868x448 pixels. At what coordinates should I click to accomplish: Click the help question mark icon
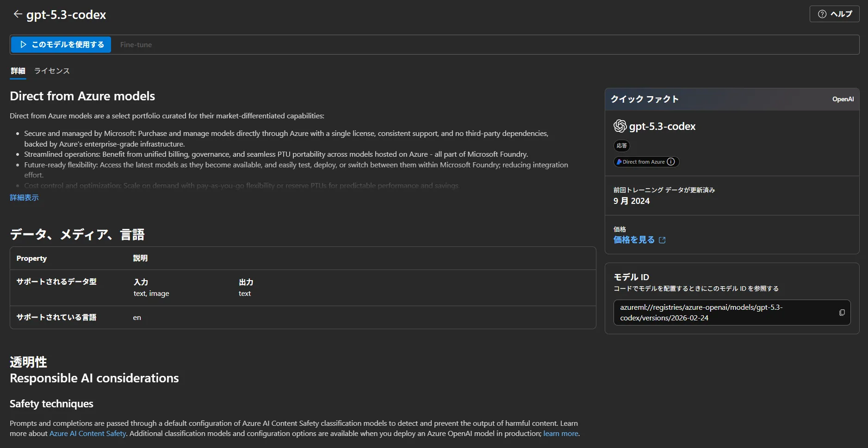click(822, 14)
